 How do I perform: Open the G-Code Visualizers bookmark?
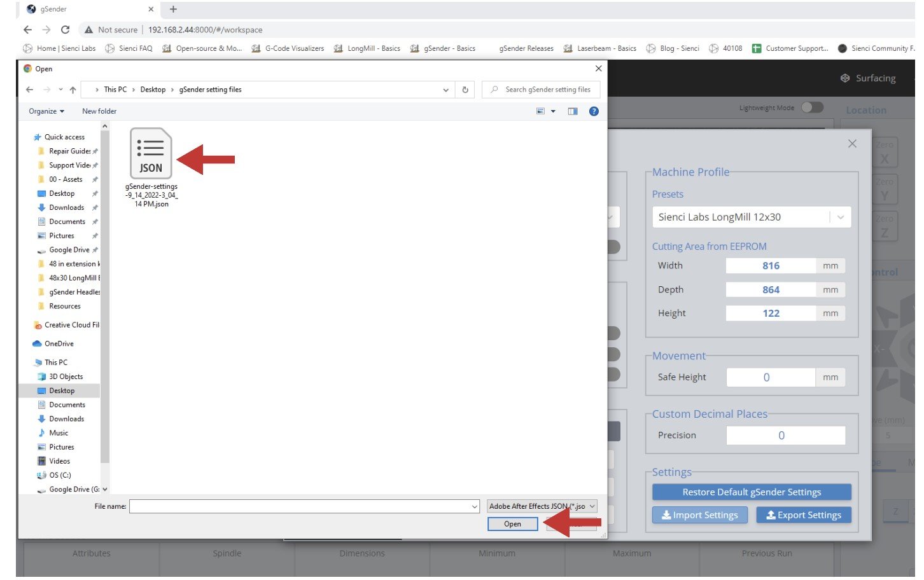point(288,48)
